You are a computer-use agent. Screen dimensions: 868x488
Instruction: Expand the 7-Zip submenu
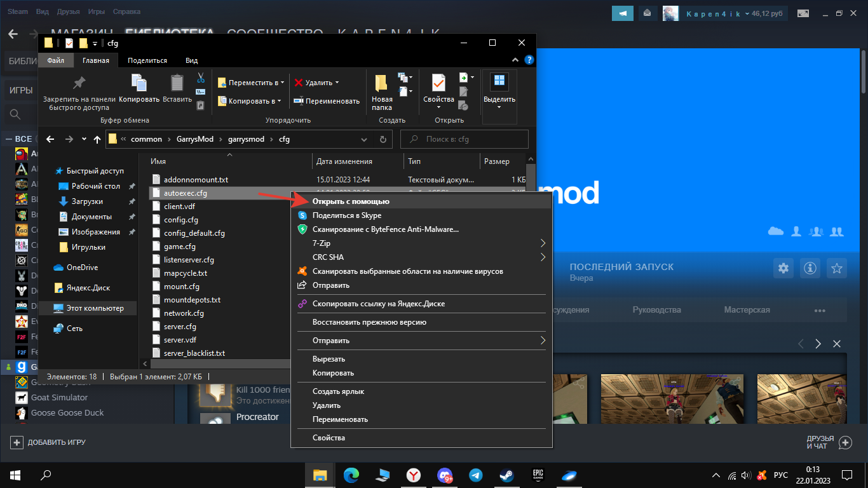point(543,243)
